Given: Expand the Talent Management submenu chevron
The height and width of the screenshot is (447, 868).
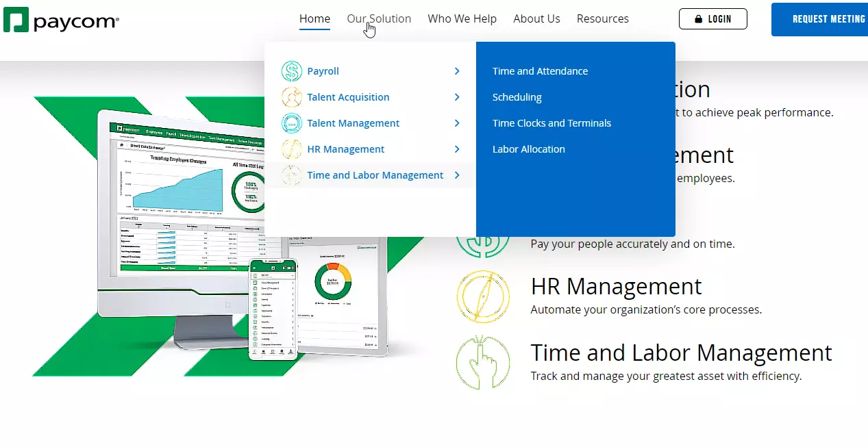Looking at the screenshot, I should tap(457, 123).
